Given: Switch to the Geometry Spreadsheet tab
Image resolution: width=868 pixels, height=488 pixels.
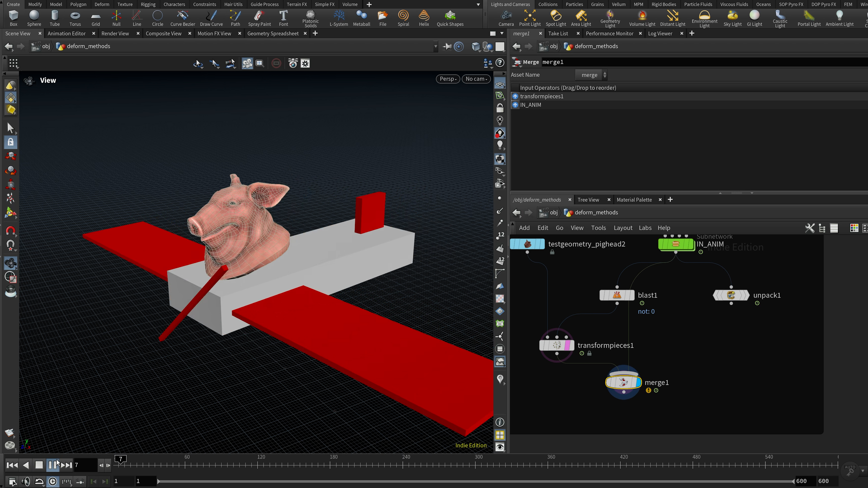Looking at the screenshot, I should pyautogui.click(x=273, y=33).
